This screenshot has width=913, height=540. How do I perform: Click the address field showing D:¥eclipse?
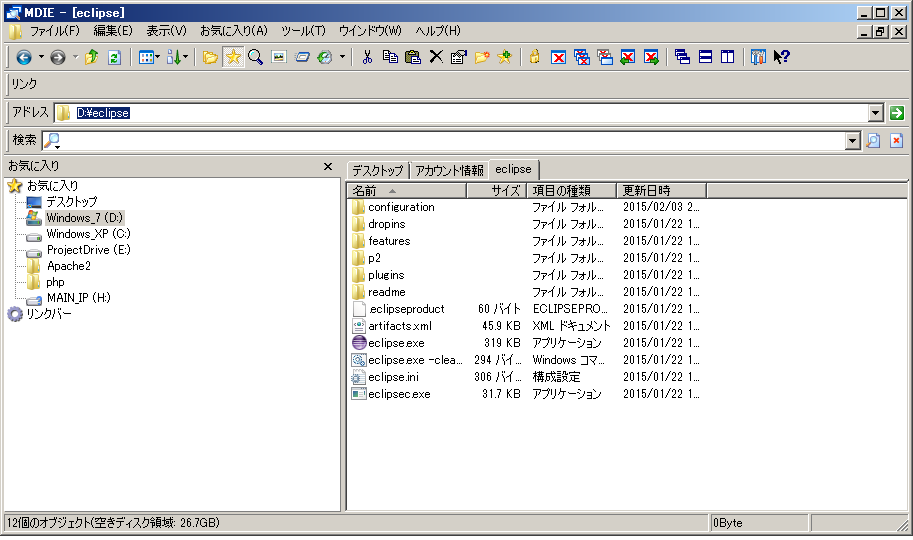click(461, 113)
